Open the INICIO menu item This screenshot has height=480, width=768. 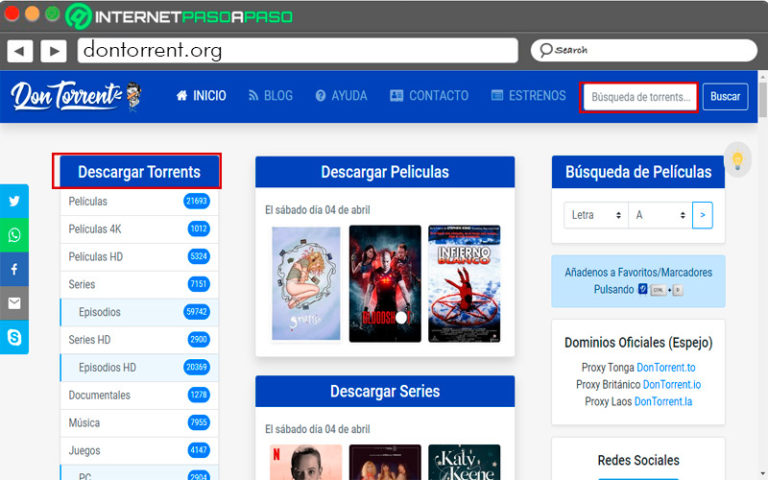point(201,96)
